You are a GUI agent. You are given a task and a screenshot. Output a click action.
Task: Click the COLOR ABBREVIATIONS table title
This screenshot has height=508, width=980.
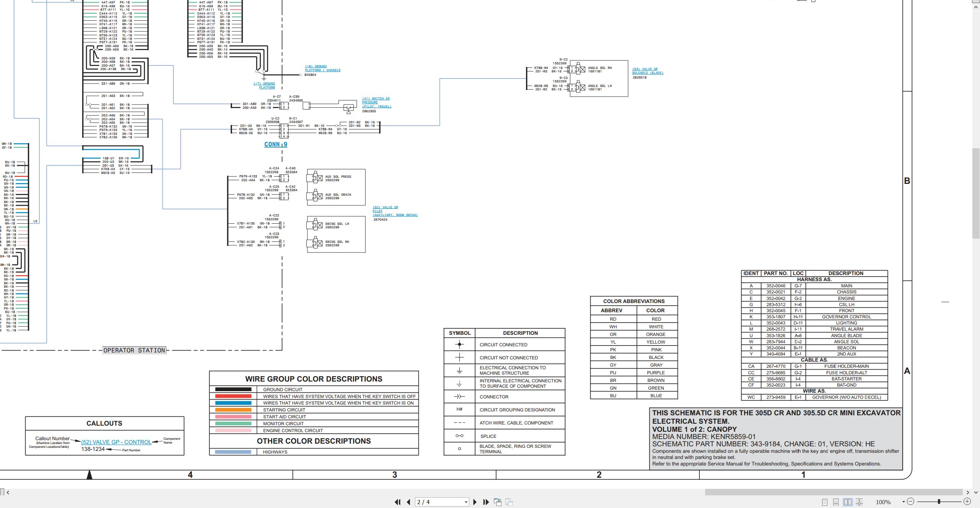pos(634,301)
